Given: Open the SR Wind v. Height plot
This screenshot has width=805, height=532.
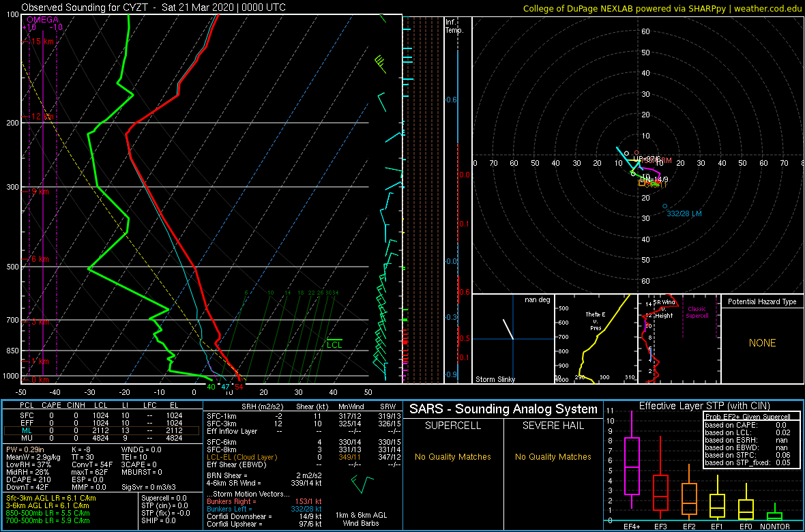Looking at the screenshot, I should (679, 338).
